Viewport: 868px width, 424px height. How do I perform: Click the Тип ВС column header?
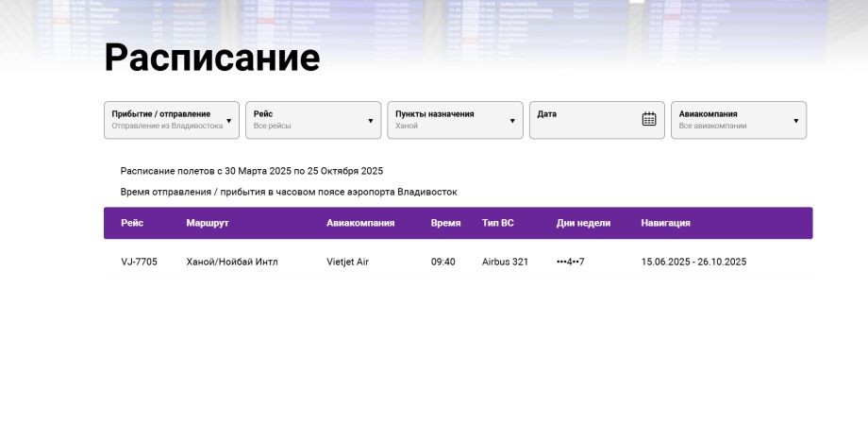[497, 224]
